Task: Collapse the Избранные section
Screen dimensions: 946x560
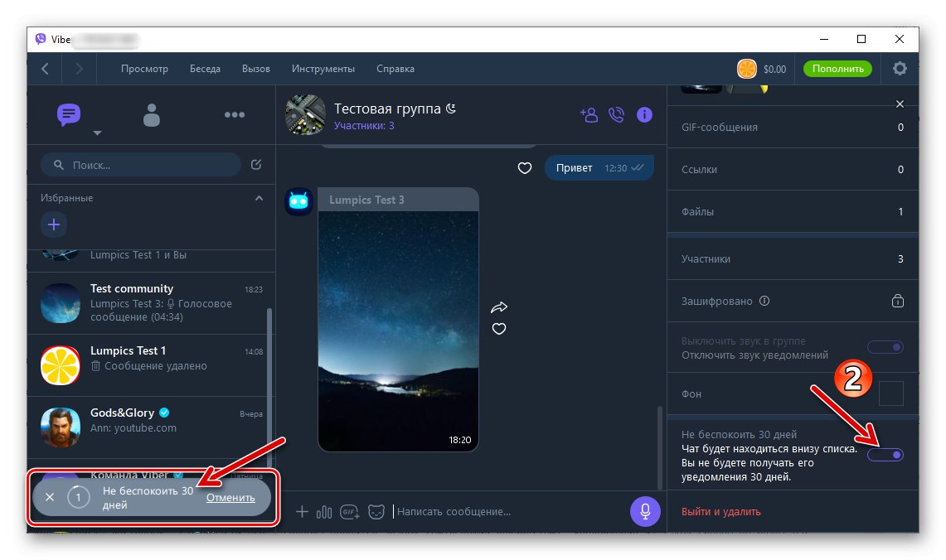Action: [259, 197]
